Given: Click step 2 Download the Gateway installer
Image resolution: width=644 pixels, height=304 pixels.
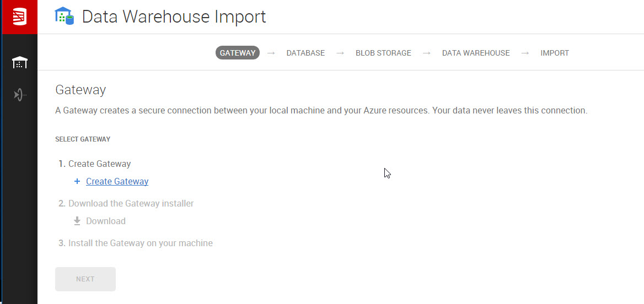Looking at the screenshot, I should [x=131, y=203].
